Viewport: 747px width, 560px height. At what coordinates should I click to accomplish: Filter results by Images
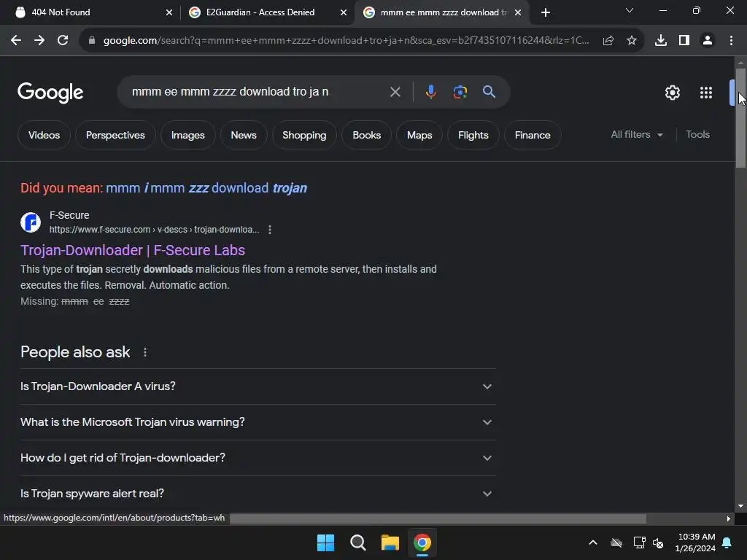(x=187, y=135)
